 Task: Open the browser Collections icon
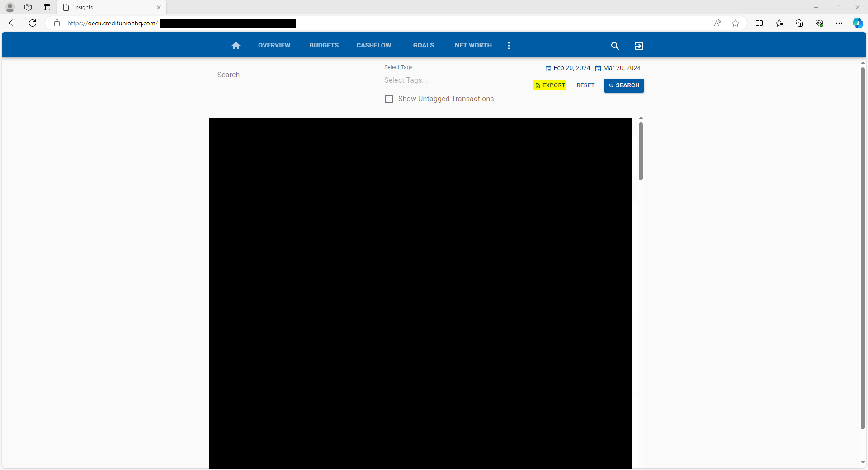click(799, 23)
